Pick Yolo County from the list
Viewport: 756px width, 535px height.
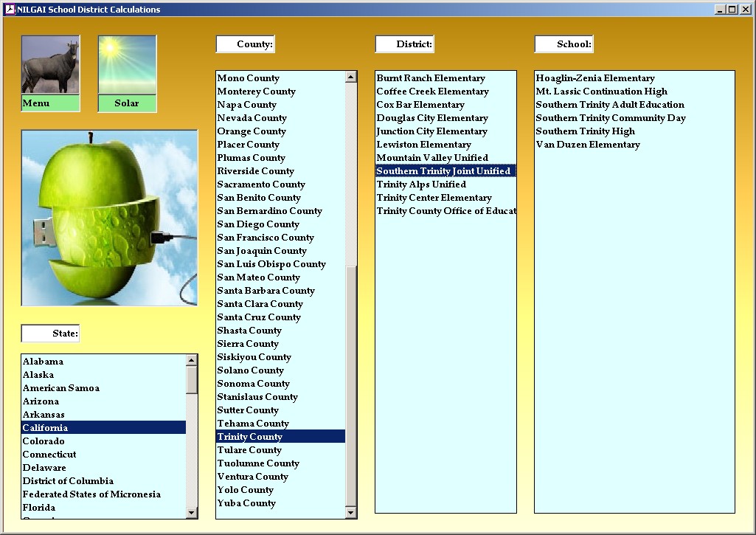pyautogui.click(x=245, y=490)
